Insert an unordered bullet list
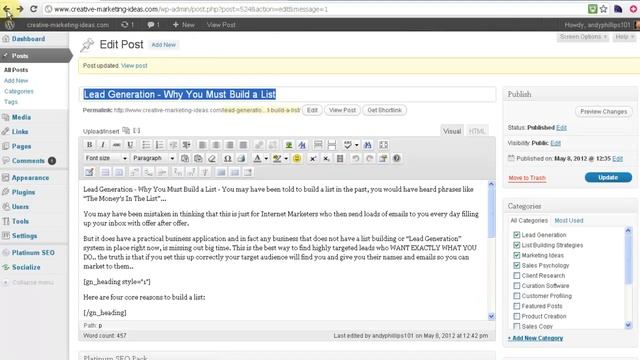 coord(146,145)
